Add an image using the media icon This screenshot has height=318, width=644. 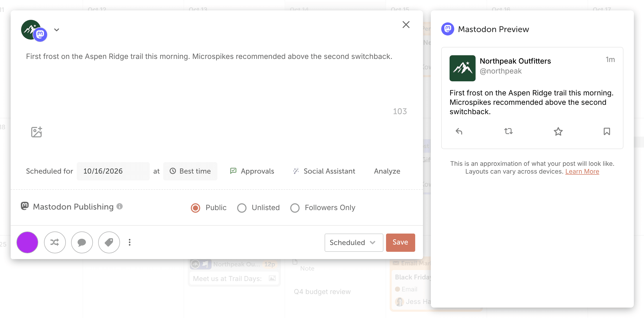pos(36,132)
